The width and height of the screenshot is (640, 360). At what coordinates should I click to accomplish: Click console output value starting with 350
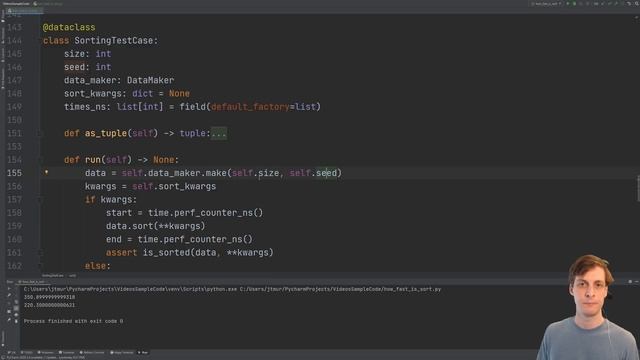click(49, 297)
